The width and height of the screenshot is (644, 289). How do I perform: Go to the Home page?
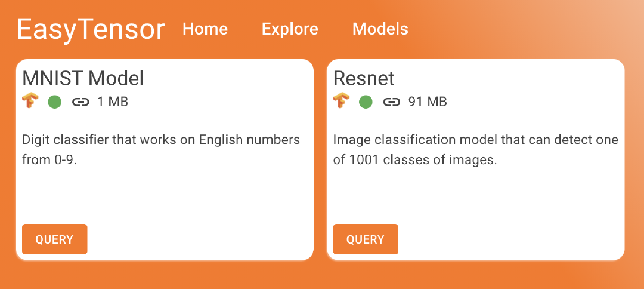205,29
